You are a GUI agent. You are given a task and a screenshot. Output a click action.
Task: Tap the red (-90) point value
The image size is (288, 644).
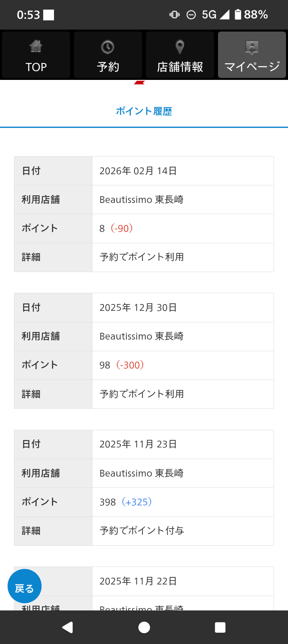coord(122,229)
